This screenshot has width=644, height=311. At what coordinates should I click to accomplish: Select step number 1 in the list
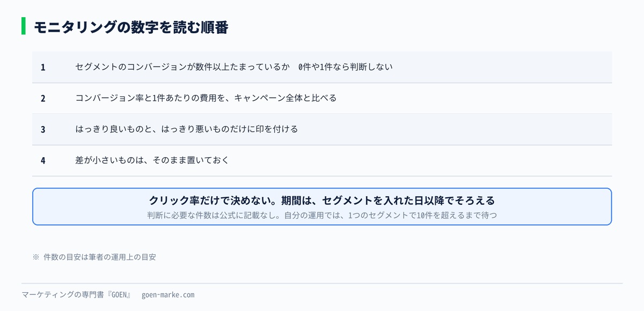coord(43,67)
